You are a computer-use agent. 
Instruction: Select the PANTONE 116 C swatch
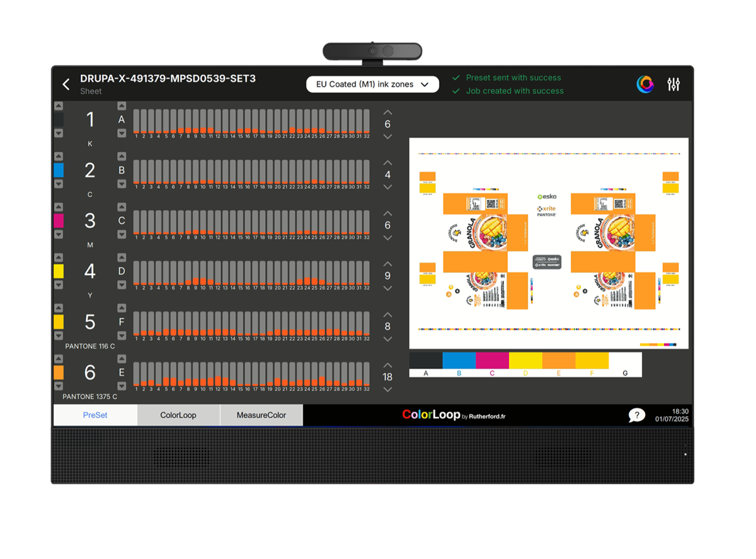click(59, 322)
